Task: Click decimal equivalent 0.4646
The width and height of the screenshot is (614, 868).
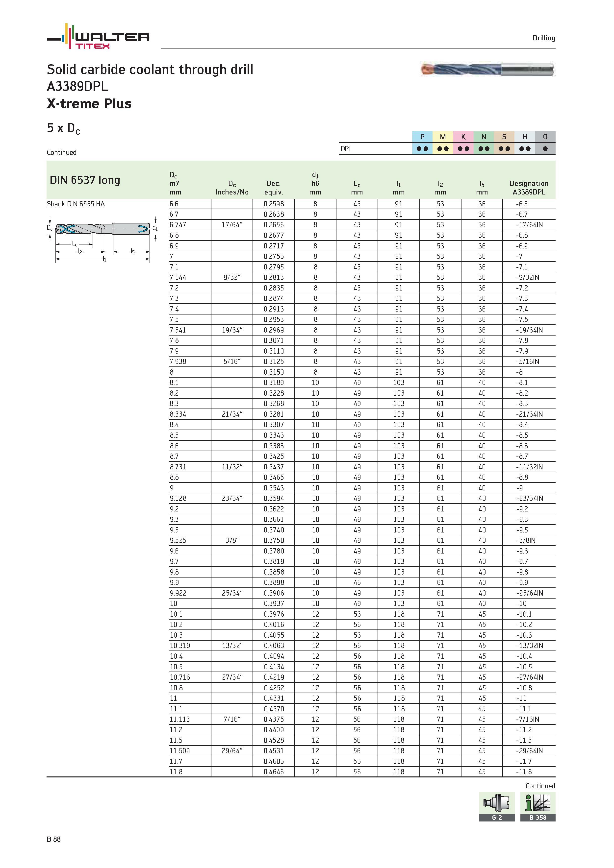Action: [x=274, y=772]
